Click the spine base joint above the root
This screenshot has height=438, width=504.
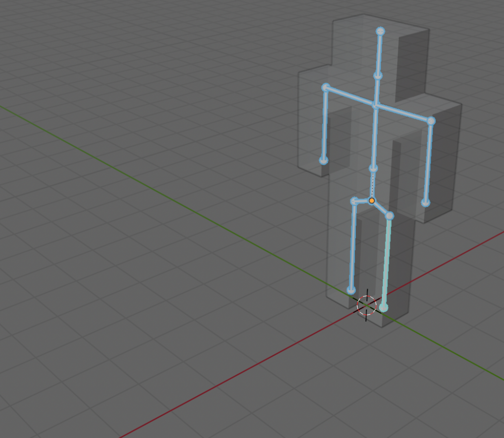pos(374,168)
